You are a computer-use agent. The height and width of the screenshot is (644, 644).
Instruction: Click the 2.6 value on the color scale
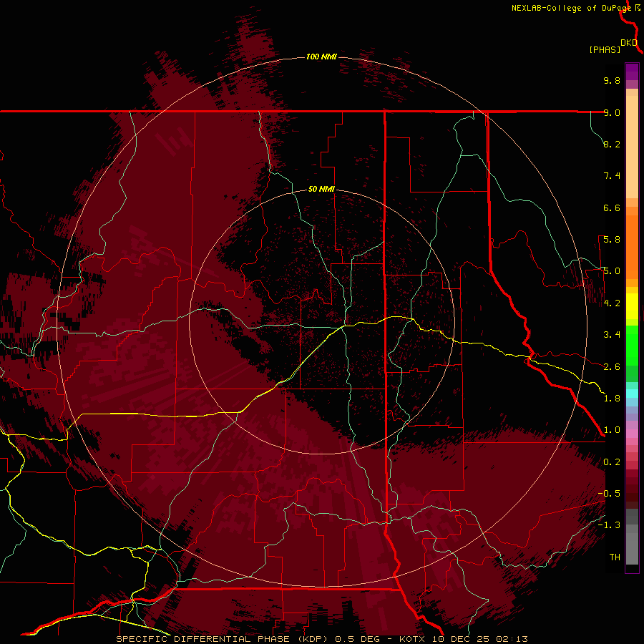click(x=612, y=367)
